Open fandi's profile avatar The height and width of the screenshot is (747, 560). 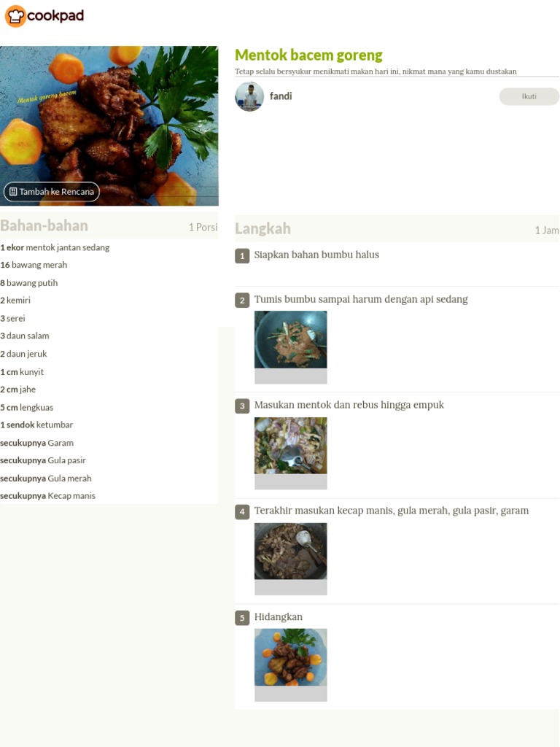(x=249, y=96)
